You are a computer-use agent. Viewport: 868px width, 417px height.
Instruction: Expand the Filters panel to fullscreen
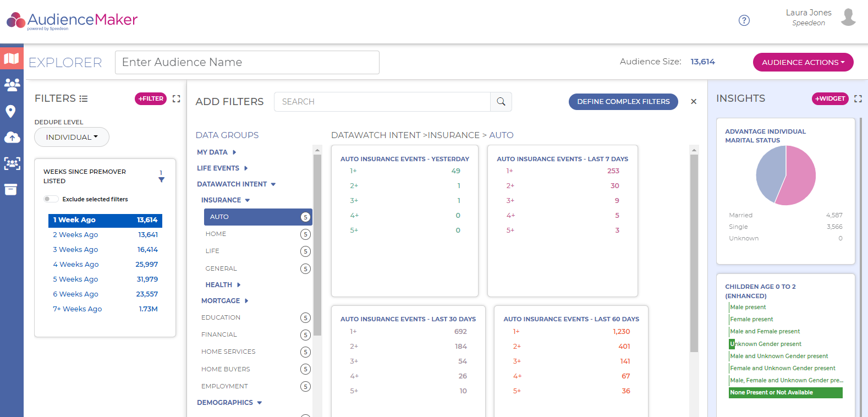176,99
